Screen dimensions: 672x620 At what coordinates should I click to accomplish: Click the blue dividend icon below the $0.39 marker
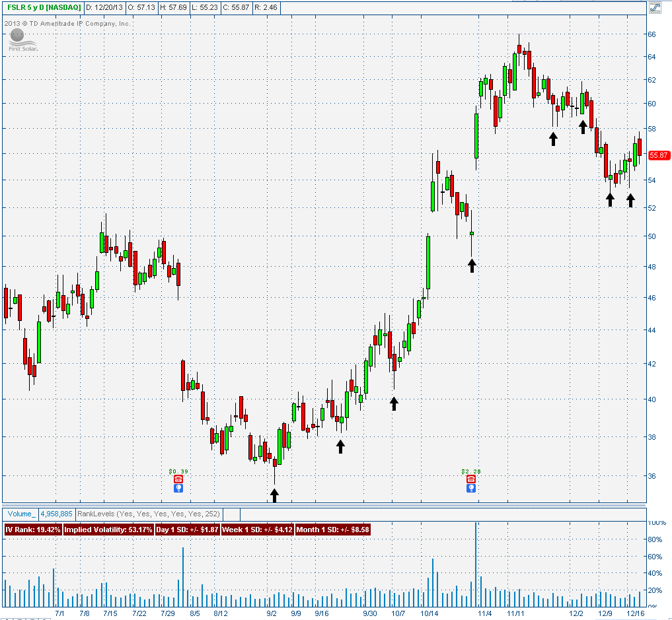point(178,489)
